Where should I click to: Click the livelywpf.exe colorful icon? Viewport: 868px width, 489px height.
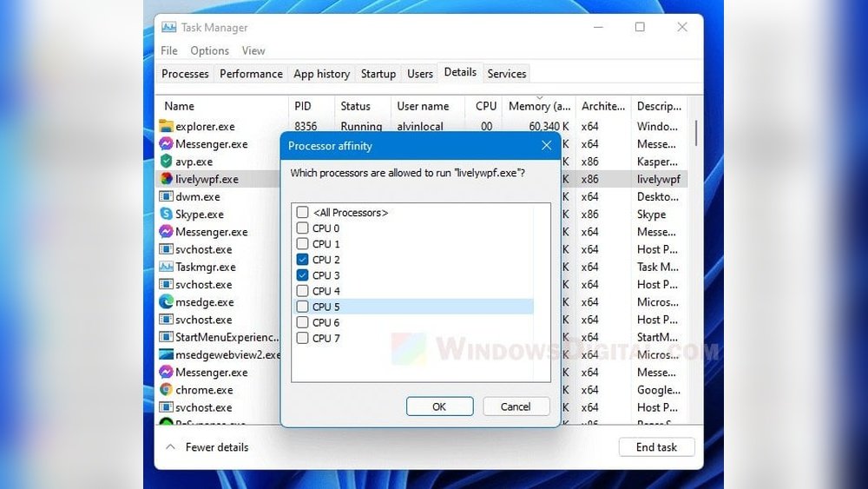[x=167, y=179]
